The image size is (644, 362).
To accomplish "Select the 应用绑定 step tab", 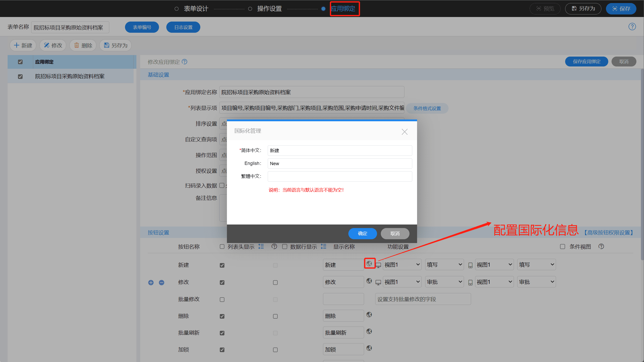I will pyautogui.click(x=343, y=9).
